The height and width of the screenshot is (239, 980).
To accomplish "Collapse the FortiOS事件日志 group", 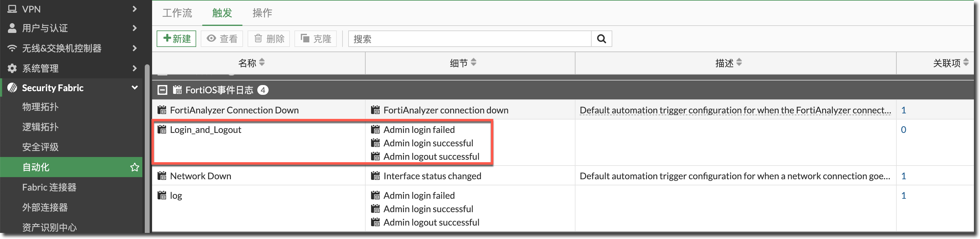I will click(x=162, y=90).
